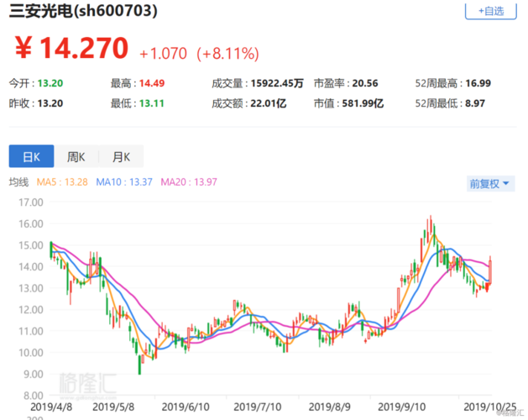Open the 前复权 adjustment dropdown
Screen dimensions: 528x420
click(490, 184)
